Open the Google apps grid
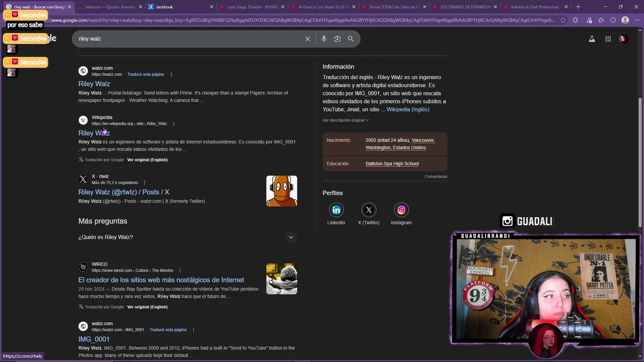The height and width of the screenshot is (362, 644). coord(608,39)
